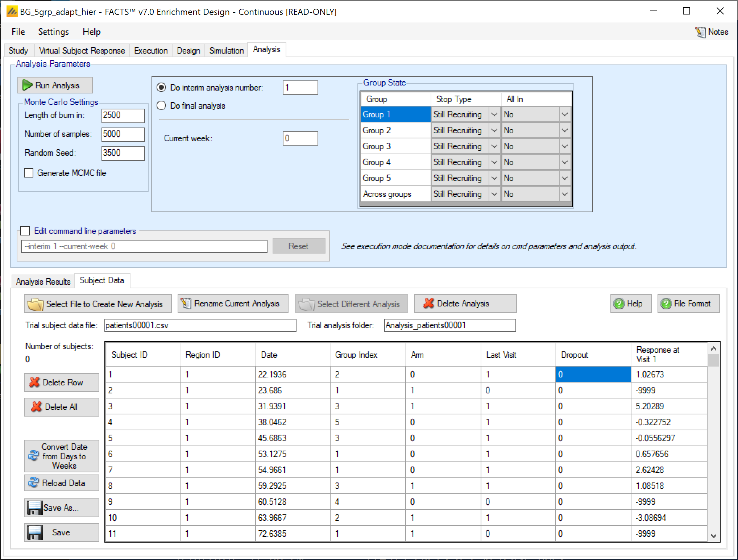Click the Save As floppy disk icon
The height and width of the screenshot is (560, 738).
coord(35,508)
